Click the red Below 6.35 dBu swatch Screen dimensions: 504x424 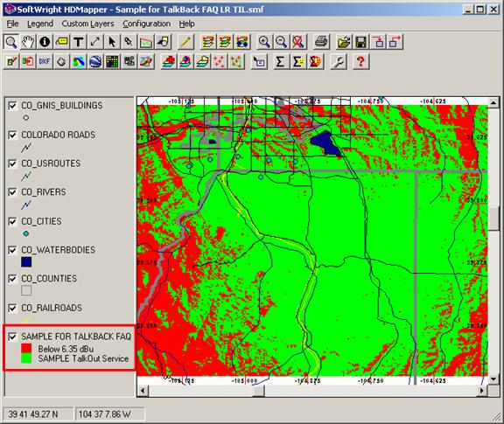pyautogui.click(x=26, y=349)
